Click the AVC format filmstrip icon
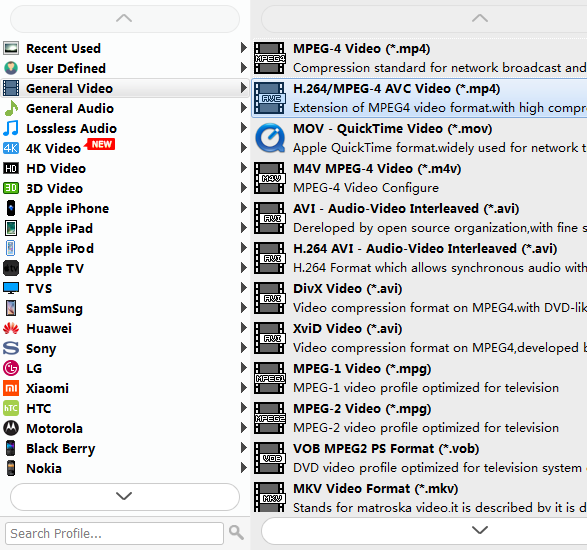 pos(270,98)
